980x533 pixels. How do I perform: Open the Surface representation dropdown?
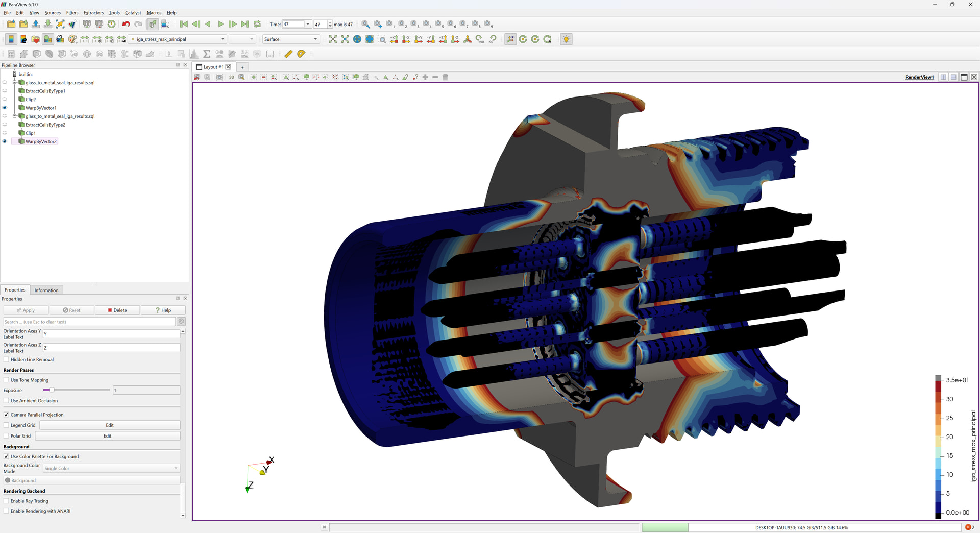click(x=291, y=39)
